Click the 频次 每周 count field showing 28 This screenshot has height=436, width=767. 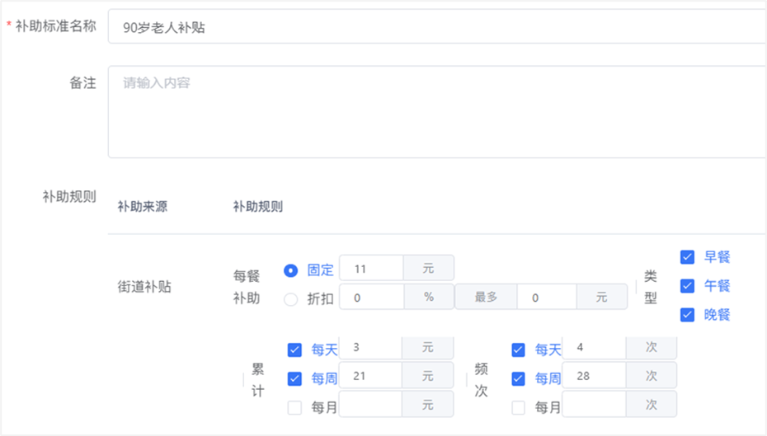595,376
